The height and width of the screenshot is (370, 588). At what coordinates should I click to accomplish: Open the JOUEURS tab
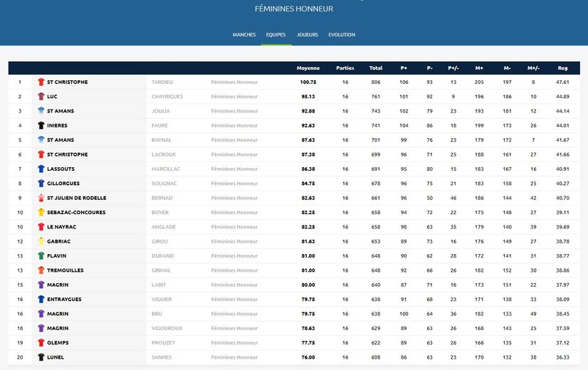[x=308, y=35]
